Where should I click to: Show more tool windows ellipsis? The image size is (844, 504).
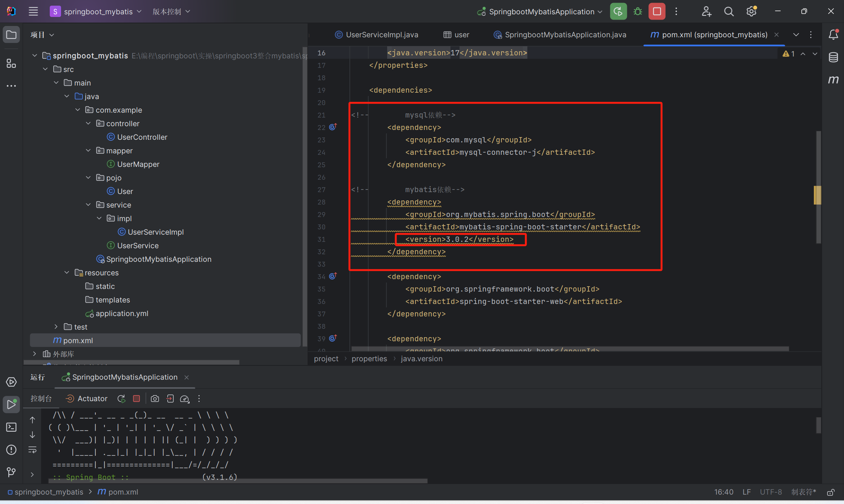coord(11,86)
